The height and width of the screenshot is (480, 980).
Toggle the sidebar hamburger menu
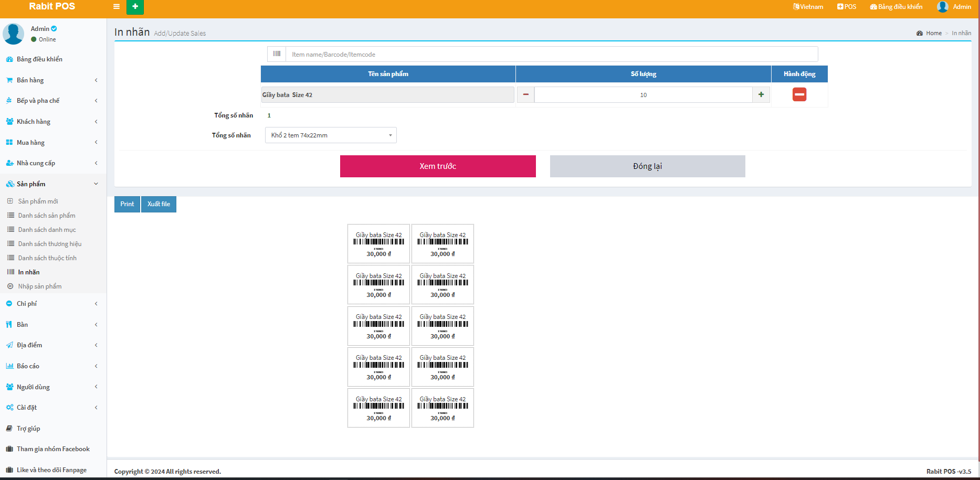[117, 7]
